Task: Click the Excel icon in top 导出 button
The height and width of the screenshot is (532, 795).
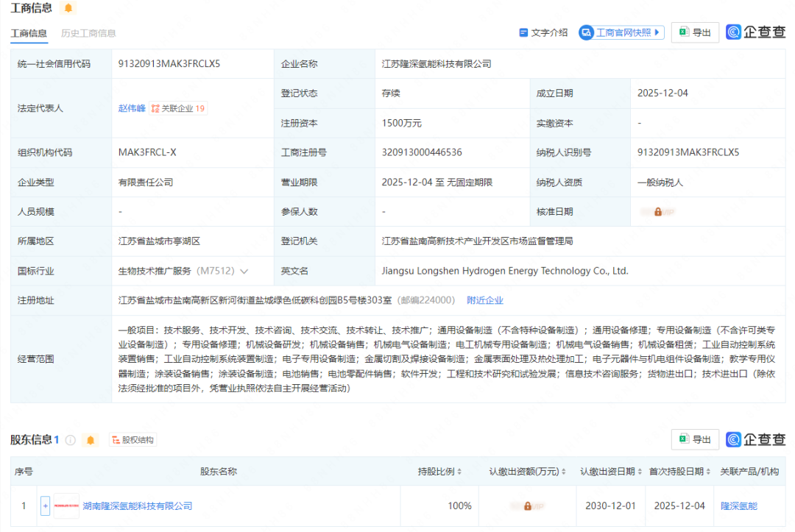Action: click(x=685, y=32)
